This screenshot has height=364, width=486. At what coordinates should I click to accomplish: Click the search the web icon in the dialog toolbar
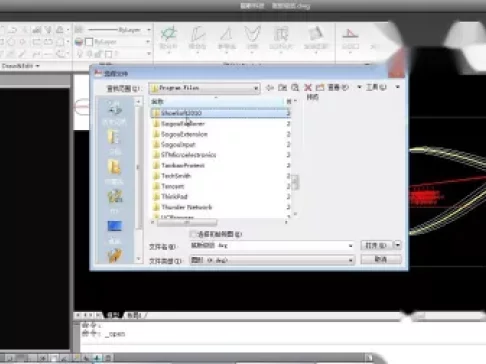coord(295,88)
